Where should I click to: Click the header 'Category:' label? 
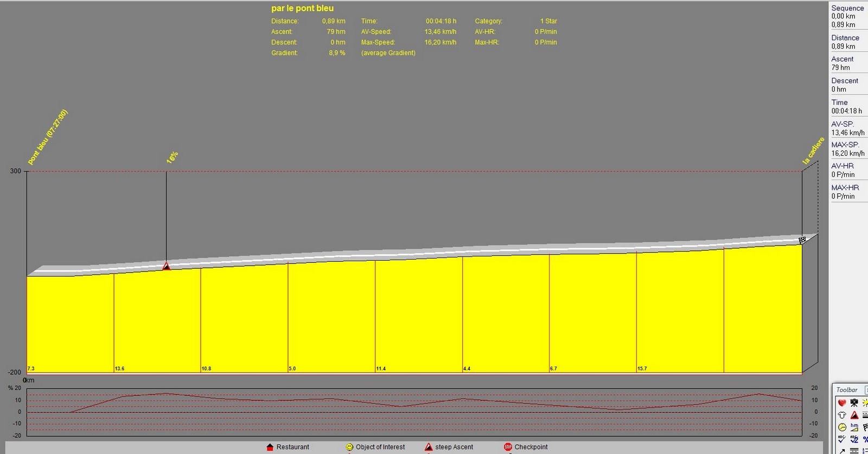(x=489, y=21)
